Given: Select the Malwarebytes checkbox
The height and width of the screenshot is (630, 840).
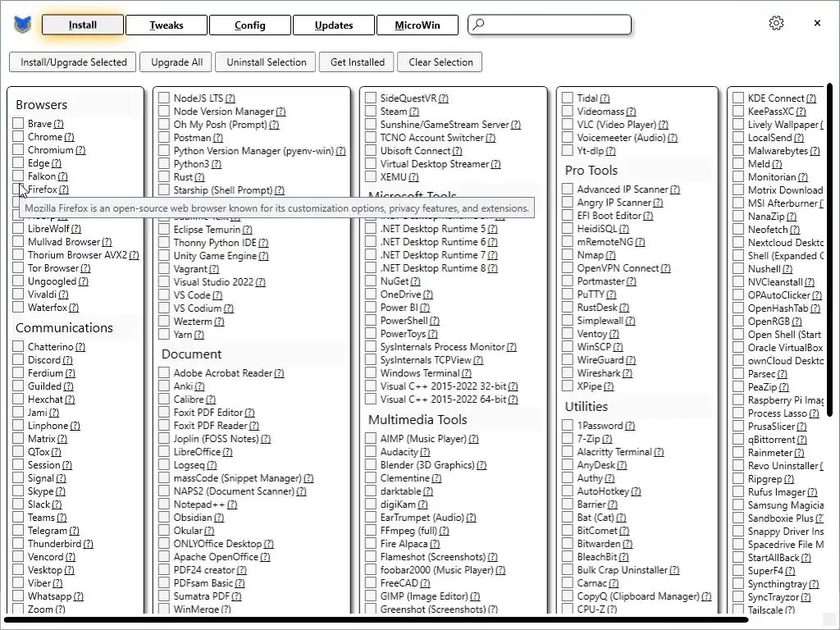Looking at the screenshot, I should click(x=738, y=150).
